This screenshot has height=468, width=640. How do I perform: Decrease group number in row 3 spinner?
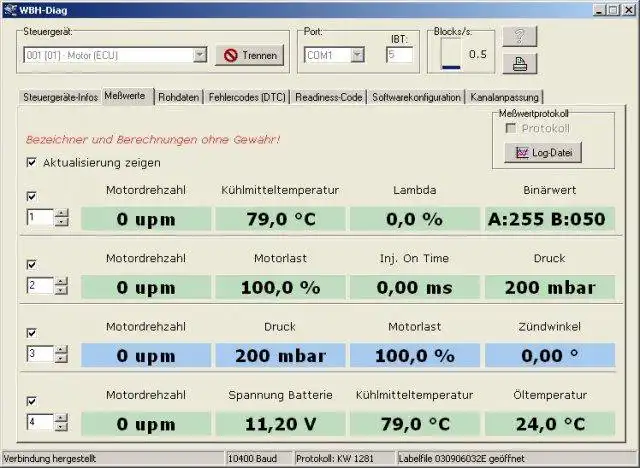[x=62, y=358]
